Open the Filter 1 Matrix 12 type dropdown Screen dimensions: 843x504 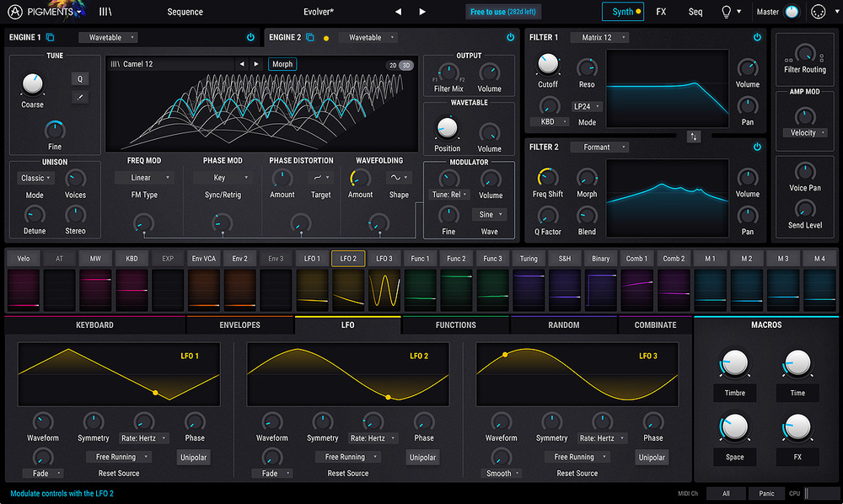click(600, 37)
